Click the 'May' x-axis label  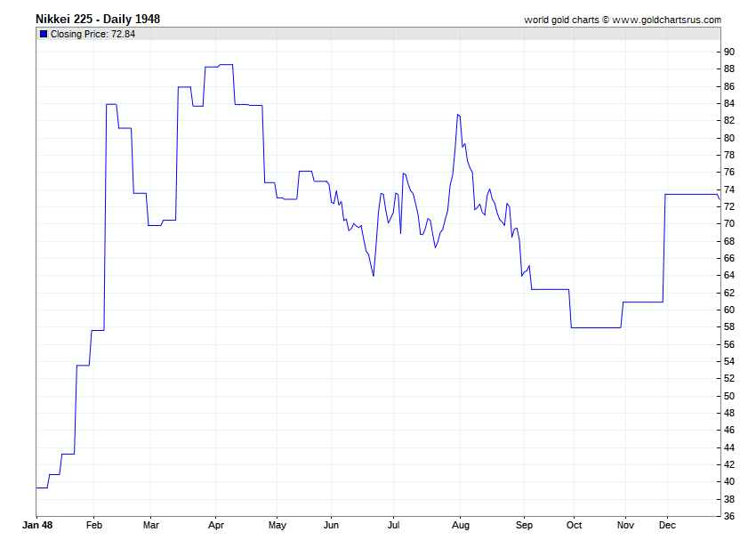pyautogui.click(x=277, y=525)
